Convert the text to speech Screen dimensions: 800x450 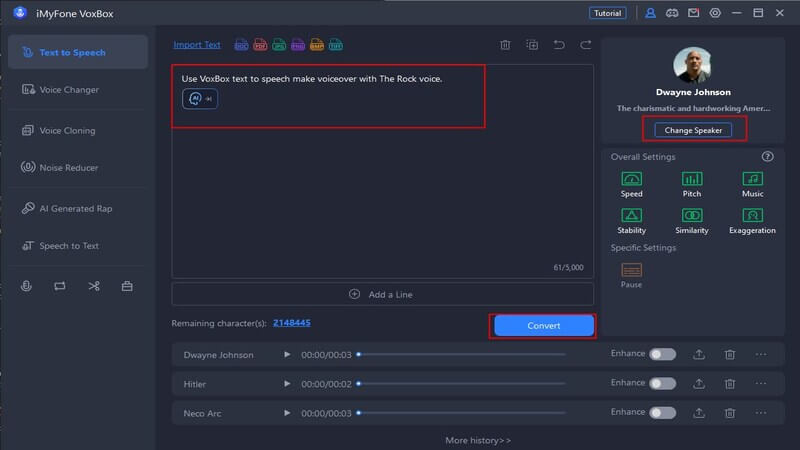pyautogui.click(x=544, y=326)
